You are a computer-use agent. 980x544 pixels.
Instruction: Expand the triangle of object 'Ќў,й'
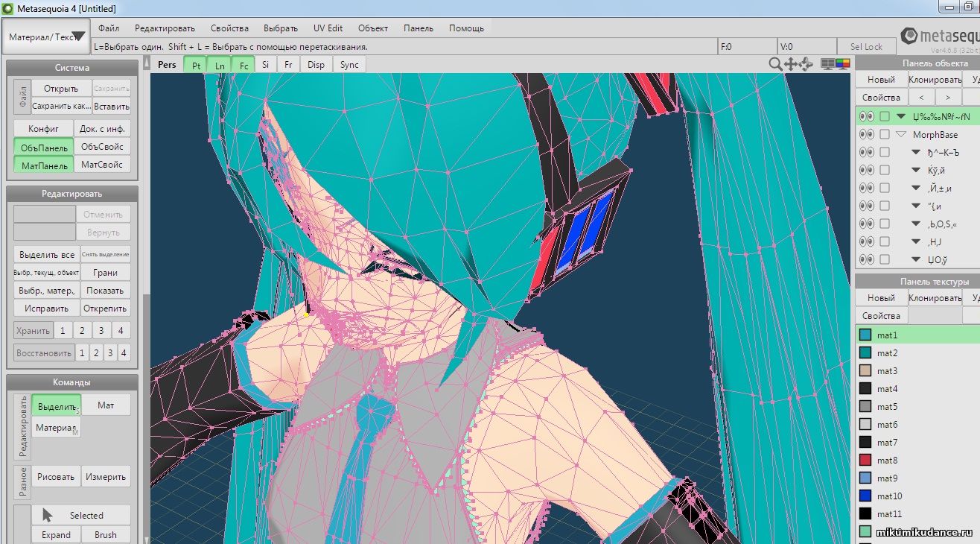[x=916, y=171]
